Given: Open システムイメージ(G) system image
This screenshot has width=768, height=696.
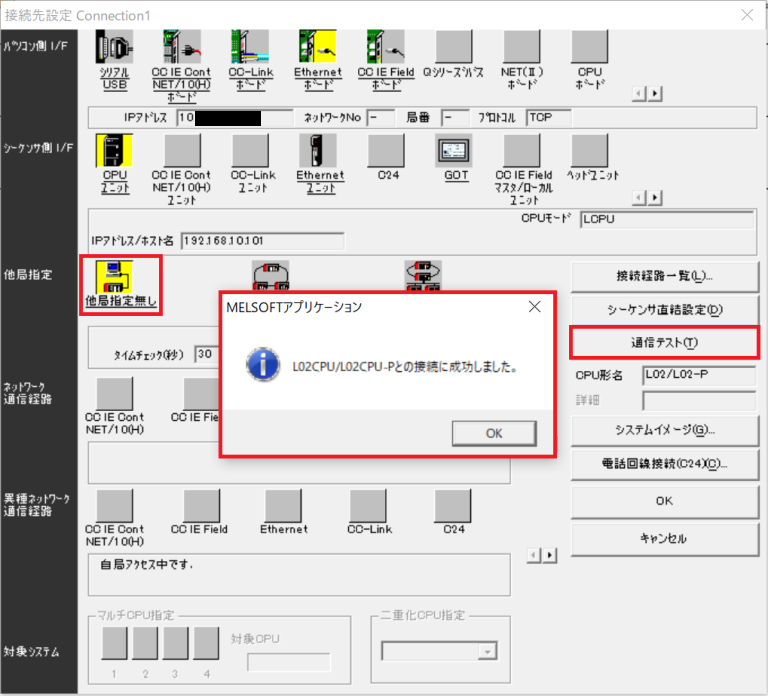Looking at the screenshot, I should tap(664, 430).
